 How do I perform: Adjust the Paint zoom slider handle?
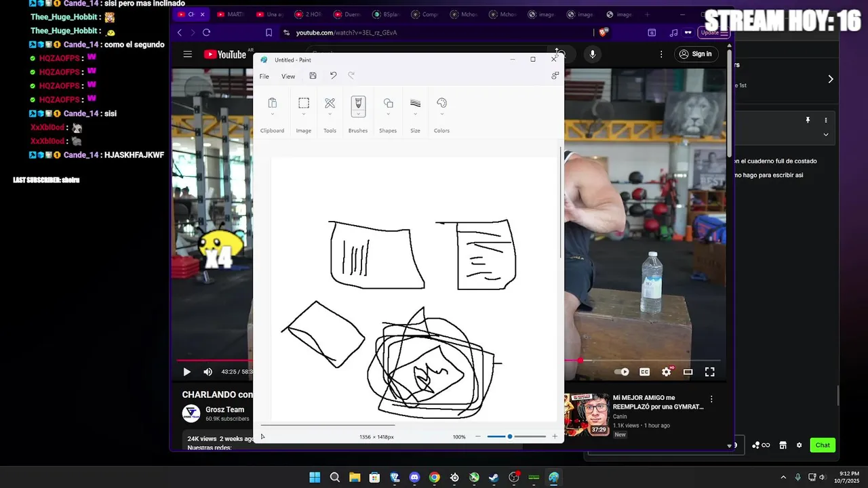click(510, 436)
